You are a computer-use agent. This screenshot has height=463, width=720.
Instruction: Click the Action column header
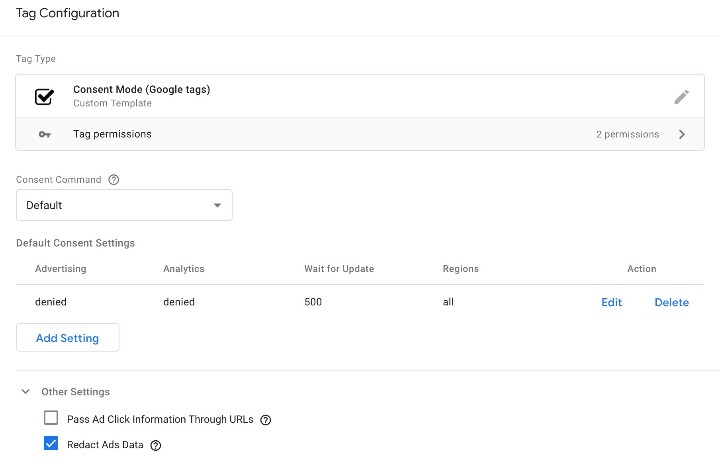coord(641,269)
